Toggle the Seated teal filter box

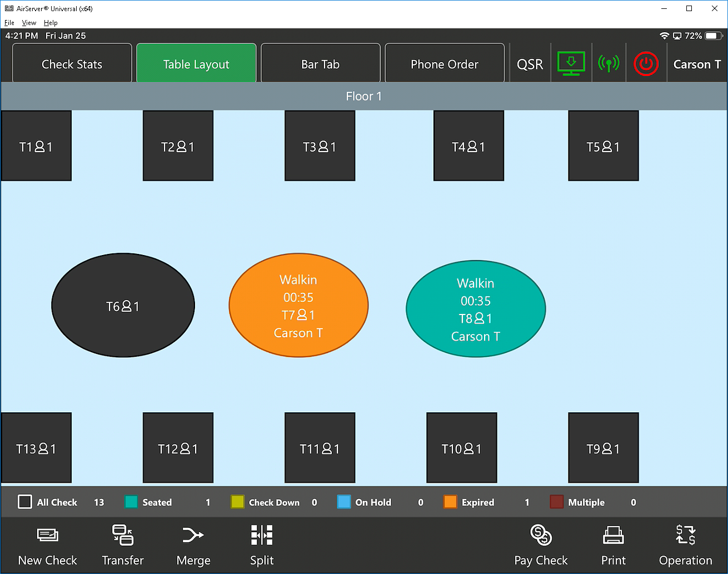pos(131,502)
